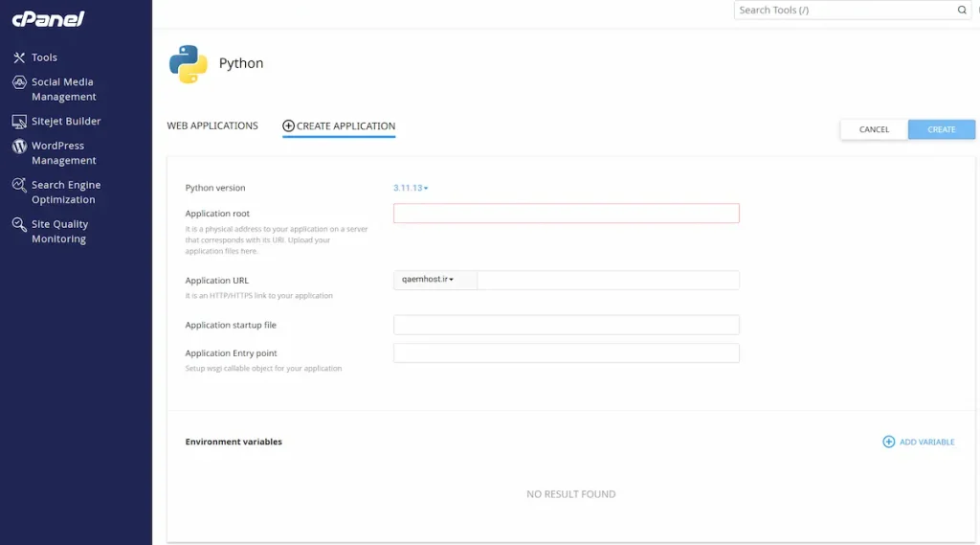Image resolution: width=980 pixels, height=545 pixels.
Task: Open WordPress Management in the sidebar
Action: click(x=64, y=153)
